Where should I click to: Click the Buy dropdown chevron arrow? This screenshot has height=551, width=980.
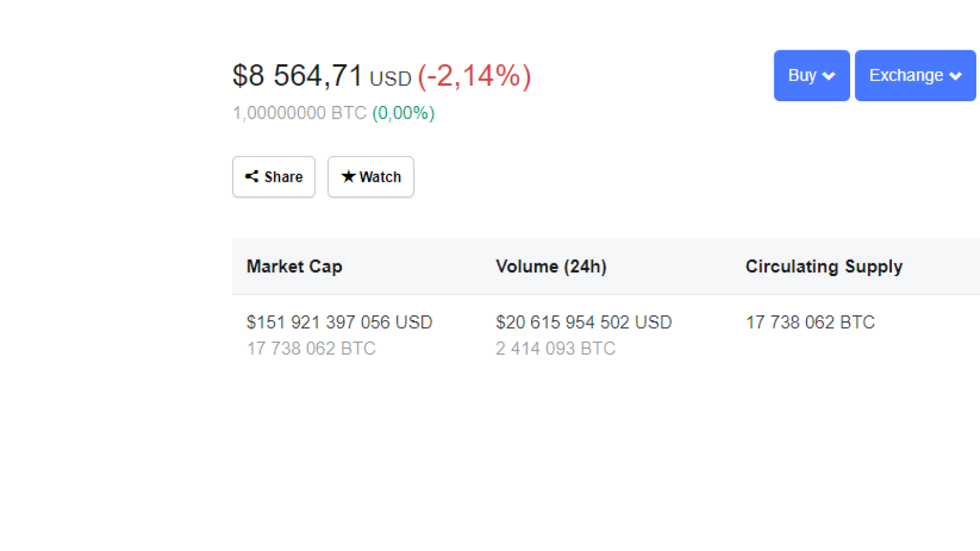829,76
